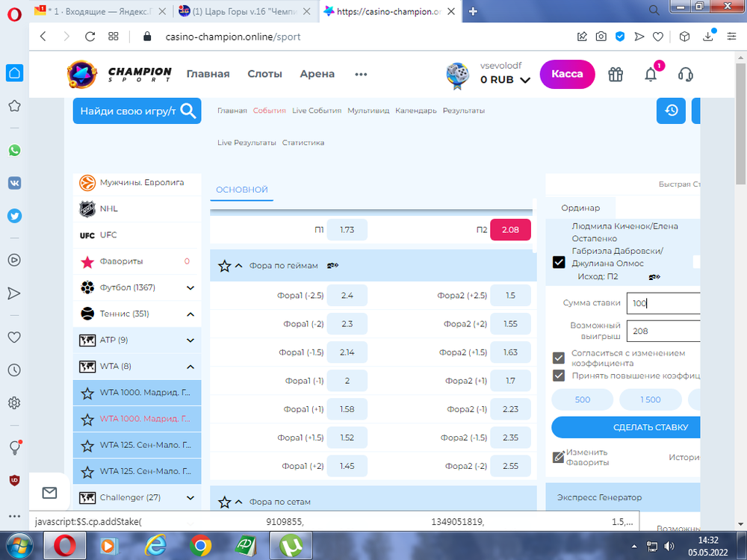Viewport: 747px width, 560px height.
Task: Open WhatsApp in Opera sidebar
Action: coord(14,151)
